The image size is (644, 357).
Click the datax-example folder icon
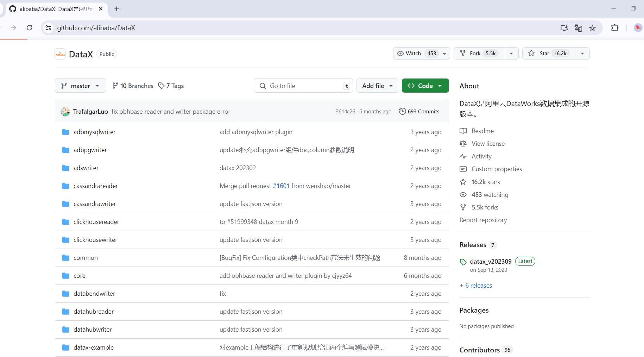point(66,347)
